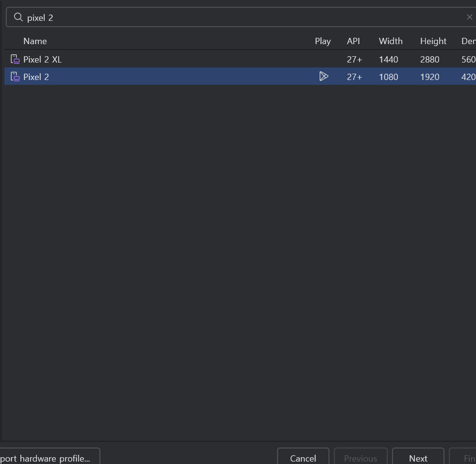Sort by Play column header
This screenshot has width=476, height=464.
[x=323, y=41]
